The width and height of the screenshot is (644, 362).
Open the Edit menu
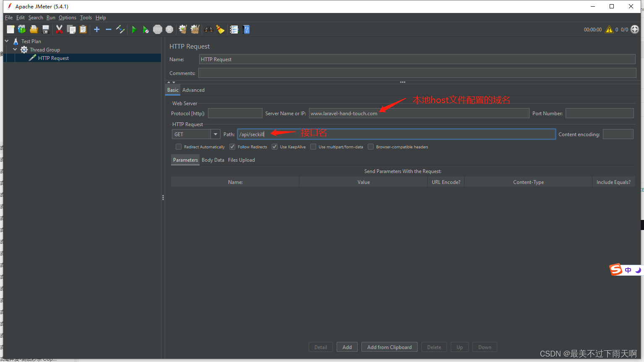tap(21, 18)
